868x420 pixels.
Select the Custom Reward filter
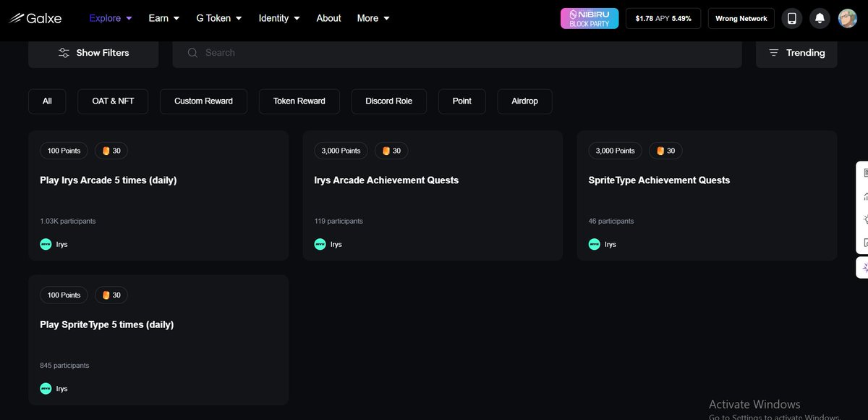click(203, 101)
